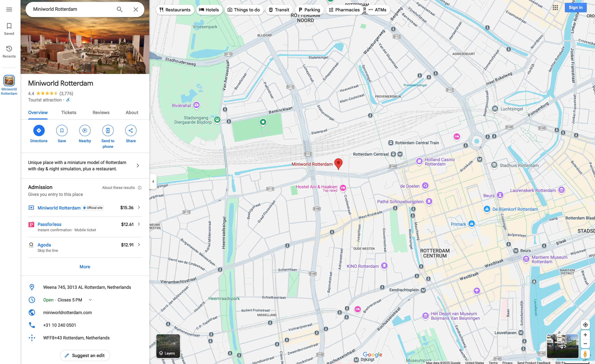Open the Street View thumbnail

point(562,346)
